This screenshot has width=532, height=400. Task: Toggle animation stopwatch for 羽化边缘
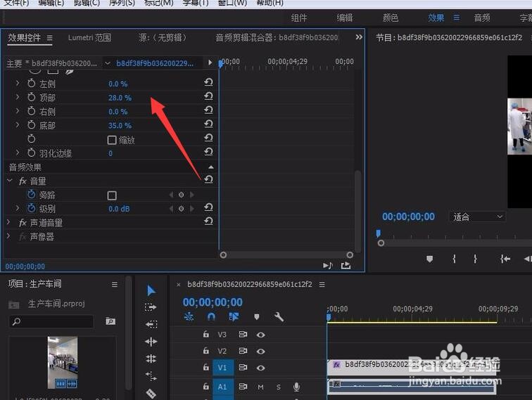pos(31,153)
